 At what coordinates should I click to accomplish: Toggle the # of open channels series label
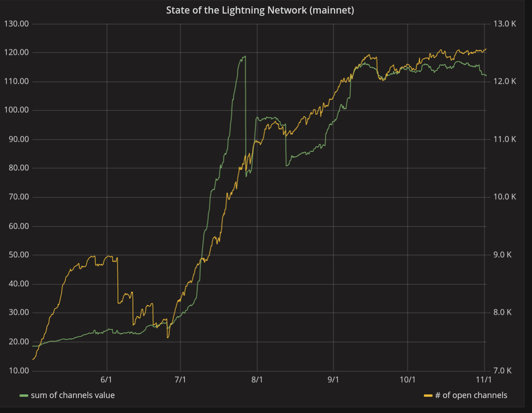pos(471,395)
